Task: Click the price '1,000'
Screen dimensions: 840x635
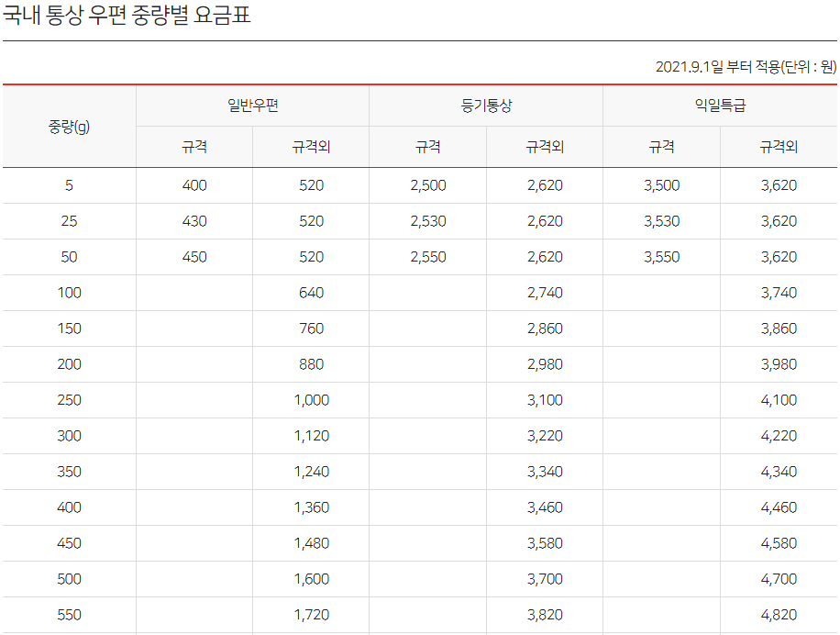Action: click(x=311, y=400)
